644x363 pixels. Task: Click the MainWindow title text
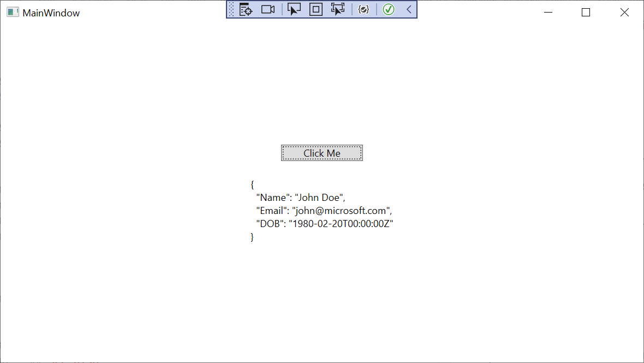[50, 12]
